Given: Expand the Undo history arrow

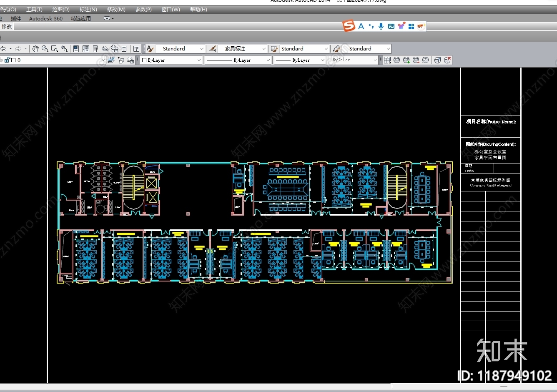Looking at the screenshot, I should click(10, 49).
